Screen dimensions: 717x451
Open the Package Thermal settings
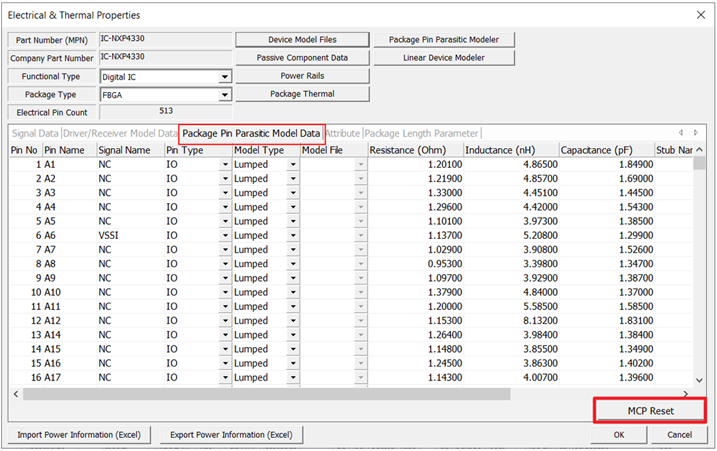302,94
